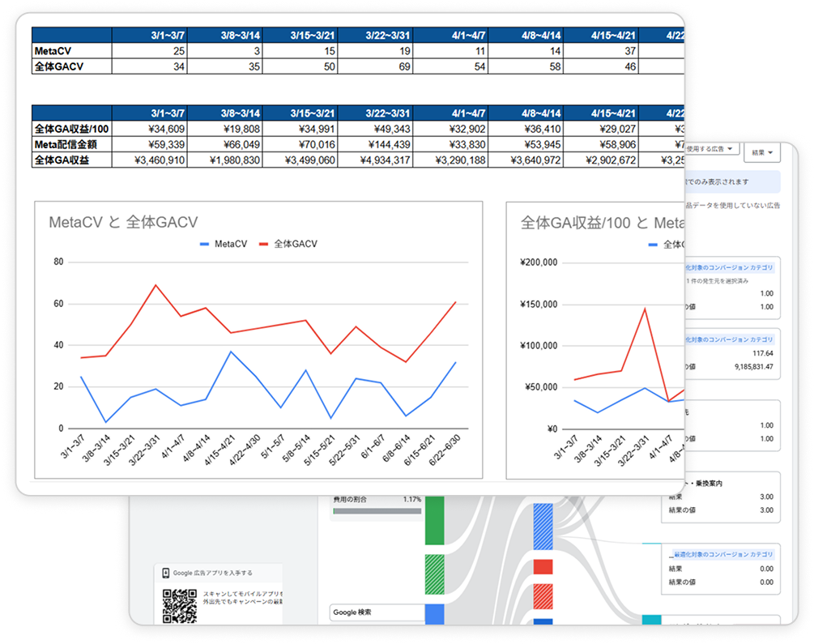Click Google 広告アプリを入手する link
Screen dimensions: 814x644
click(x=212, y=573)
